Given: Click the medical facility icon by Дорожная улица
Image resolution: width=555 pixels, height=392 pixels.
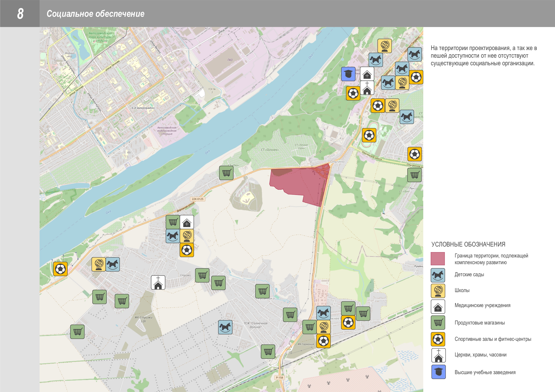Looking at the screenshot, I should tap(187, 222).
